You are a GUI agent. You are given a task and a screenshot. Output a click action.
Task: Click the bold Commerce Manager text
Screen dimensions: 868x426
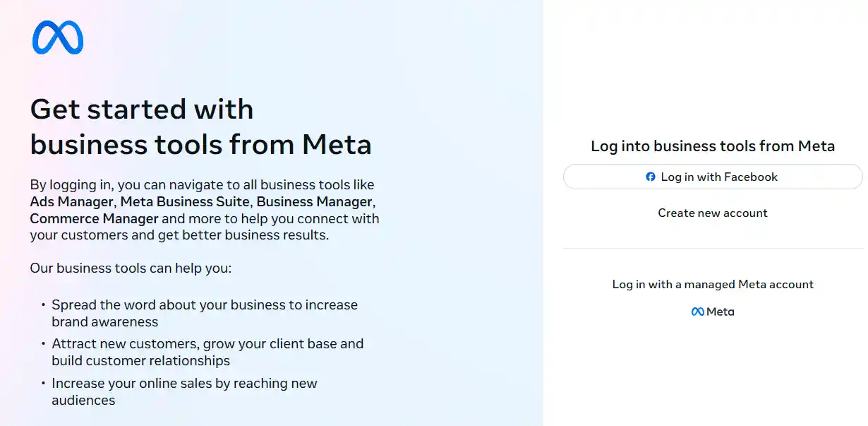(94, 218)
